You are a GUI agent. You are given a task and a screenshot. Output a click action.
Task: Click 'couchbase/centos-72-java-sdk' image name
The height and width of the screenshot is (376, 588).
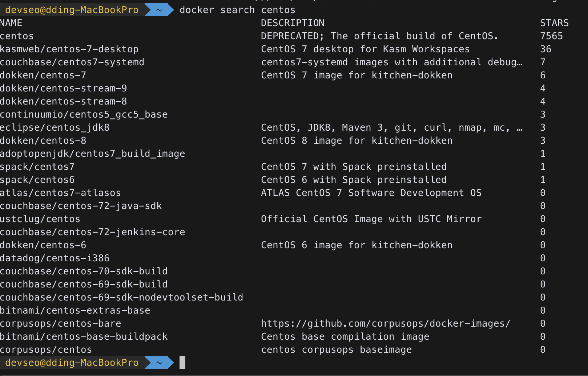81,206
